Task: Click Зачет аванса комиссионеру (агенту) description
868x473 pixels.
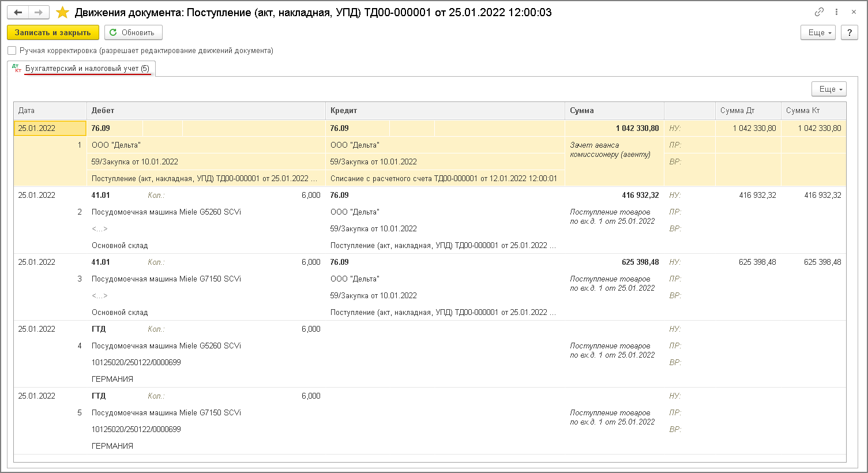Action: (x=610, y=150)
